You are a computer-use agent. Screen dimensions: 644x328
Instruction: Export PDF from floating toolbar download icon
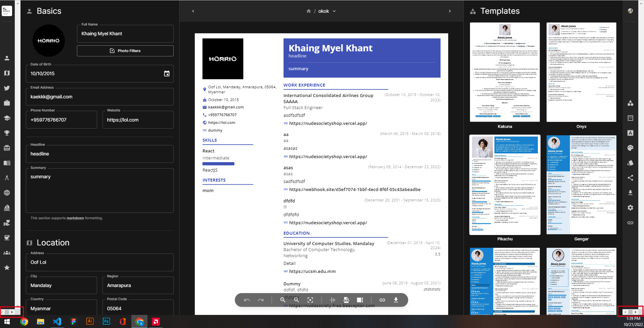click(396, 300)
